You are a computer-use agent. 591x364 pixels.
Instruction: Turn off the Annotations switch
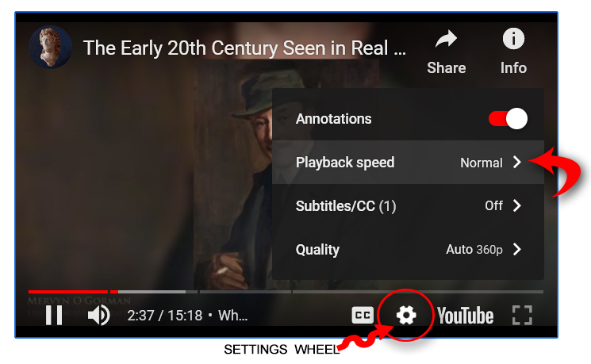tap(508, 119)
